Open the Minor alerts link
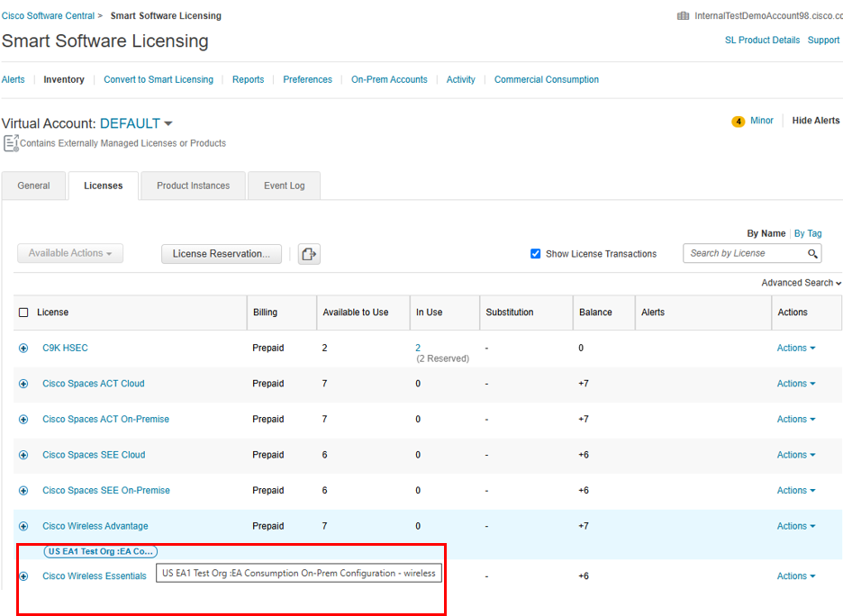The width and height of the screenshot is (843, 616). pos(762,121)
